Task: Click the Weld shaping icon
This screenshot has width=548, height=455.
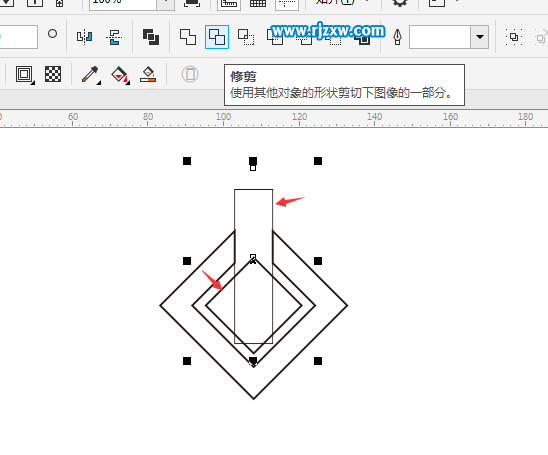Action: [x=188, y=37]
